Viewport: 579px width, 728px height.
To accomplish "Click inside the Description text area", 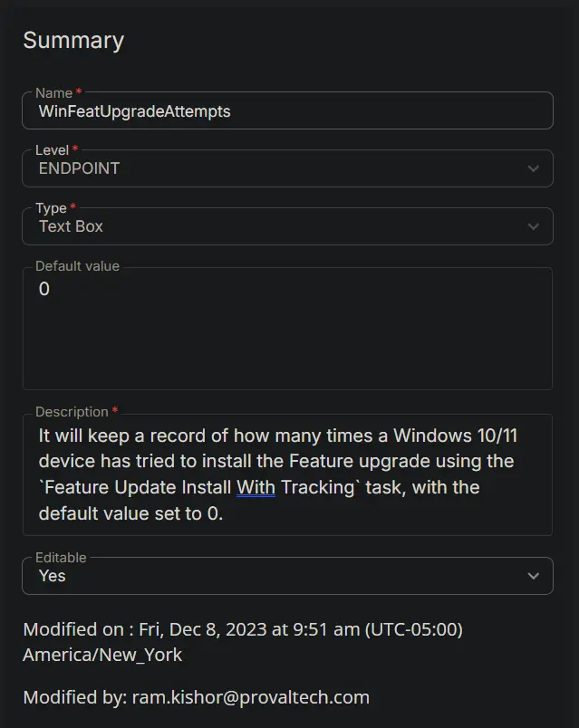I will tap(287, 474).
